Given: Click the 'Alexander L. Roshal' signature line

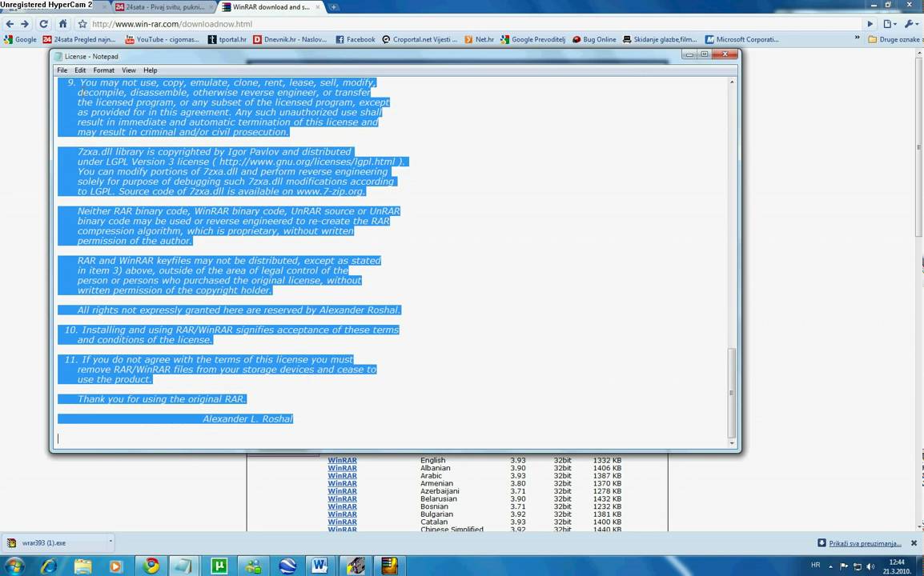Looking at the screenshot, I should click(x=247, y=418).
